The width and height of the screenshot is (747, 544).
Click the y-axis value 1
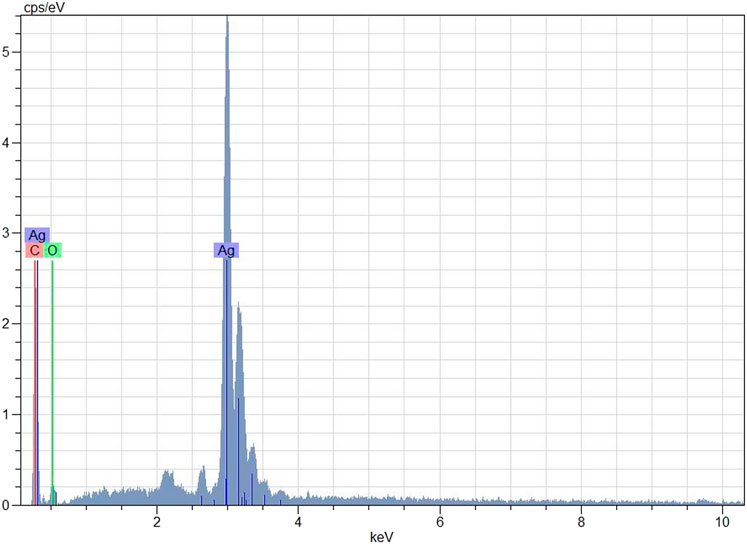pos(5,414)
